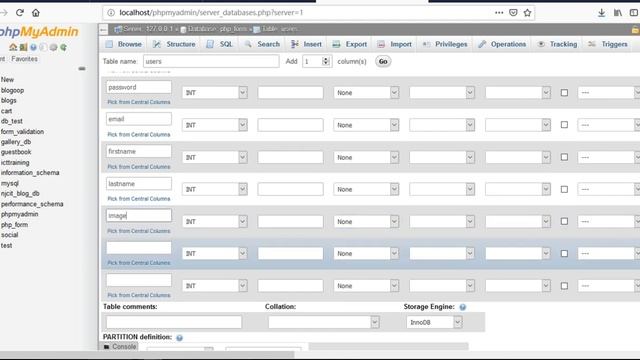Open the Tracking tab

(557, 44)
